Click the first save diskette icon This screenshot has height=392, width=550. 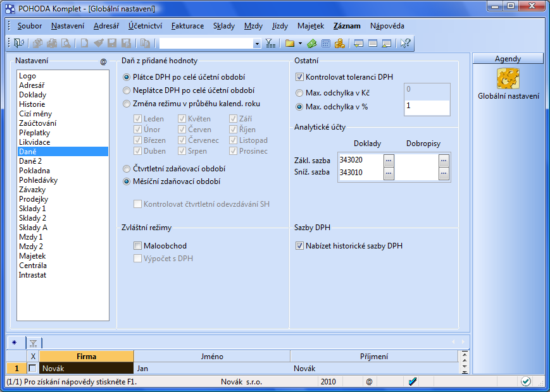click(x=112, y=43)
